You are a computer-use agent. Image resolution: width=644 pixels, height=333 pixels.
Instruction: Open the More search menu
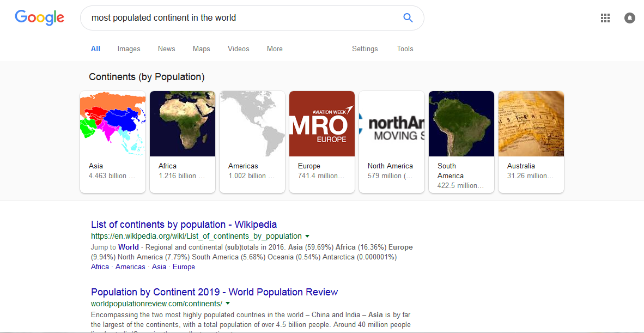275,49
